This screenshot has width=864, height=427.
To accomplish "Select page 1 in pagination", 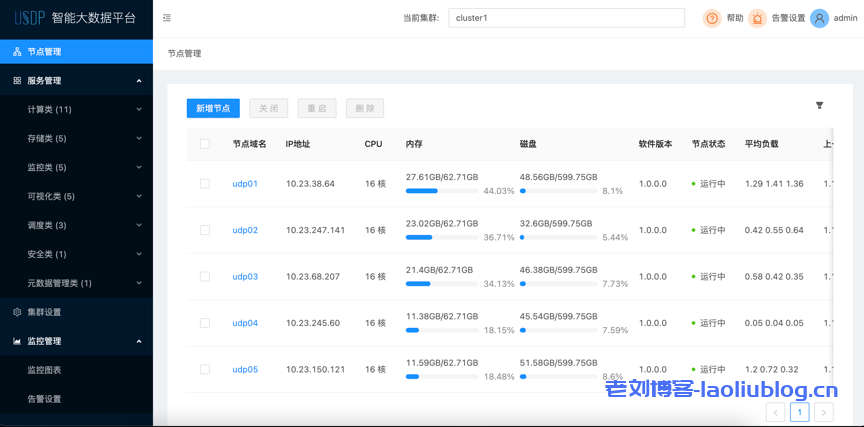I will coord(800,412).
